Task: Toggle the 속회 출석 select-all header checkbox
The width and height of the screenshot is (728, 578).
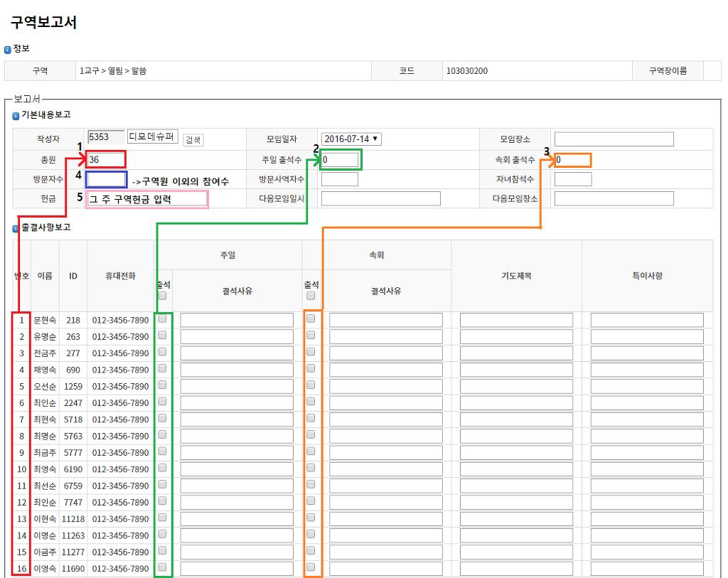Action: (x=311, y=296)
